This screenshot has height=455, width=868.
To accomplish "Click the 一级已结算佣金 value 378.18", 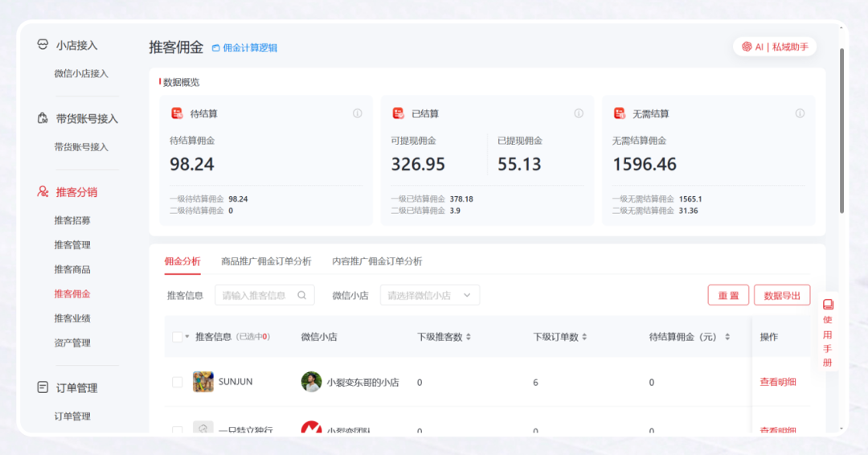I will click(x=461, y=199).
